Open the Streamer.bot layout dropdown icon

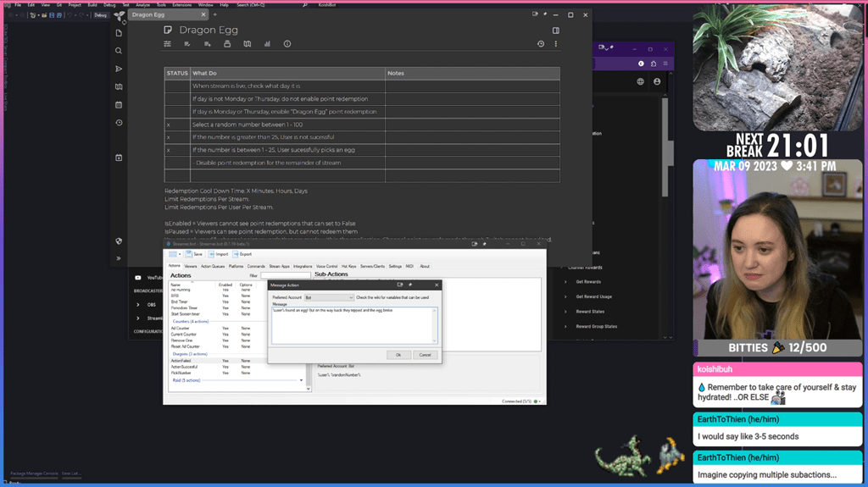175,254
